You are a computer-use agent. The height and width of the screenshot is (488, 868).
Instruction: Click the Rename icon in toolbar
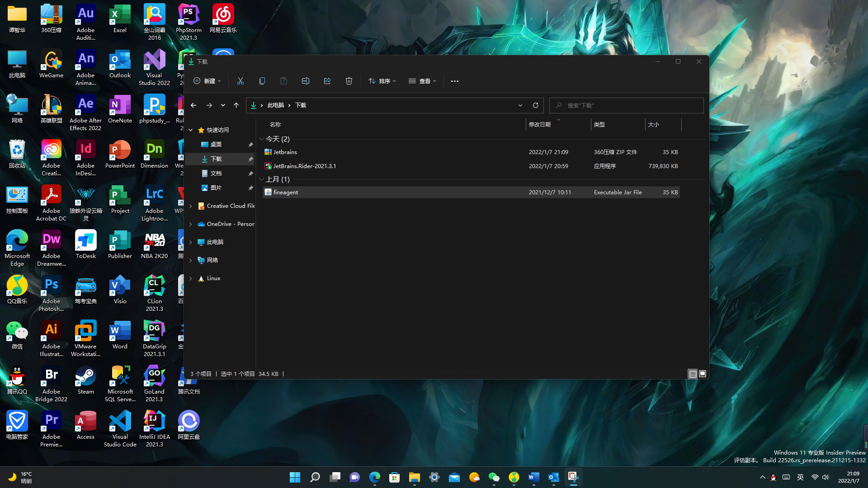point(305,81)
